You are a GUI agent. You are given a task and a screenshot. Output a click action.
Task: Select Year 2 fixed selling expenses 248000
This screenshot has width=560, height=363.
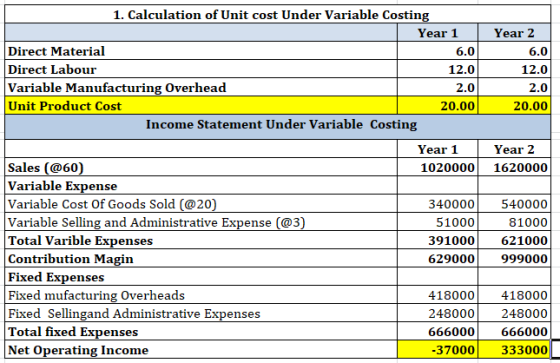coord(514,313)
